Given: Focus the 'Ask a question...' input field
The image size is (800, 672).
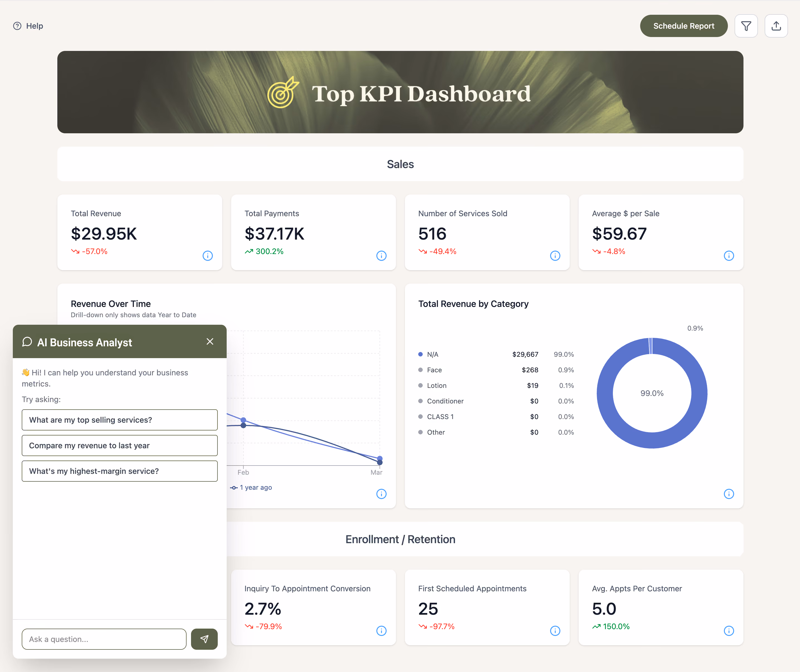Looking at the screenshot, I should 104,639.
